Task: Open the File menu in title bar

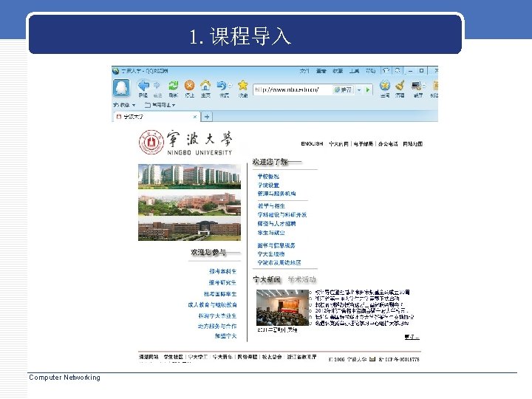Action: point(304,71)
